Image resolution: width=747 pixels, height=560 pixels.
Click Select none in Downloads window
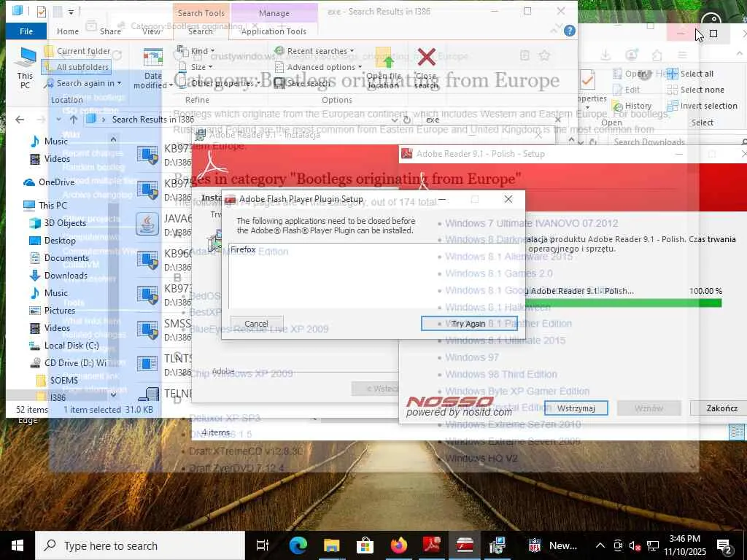pos(695,90)
